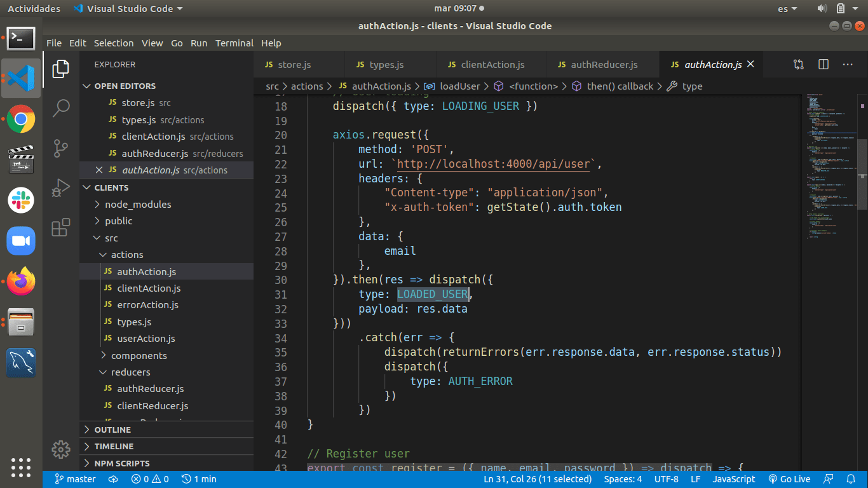Open the notifications bell in status bar
Viewport: 868px width, 488px height.
(x=851, y=479)
